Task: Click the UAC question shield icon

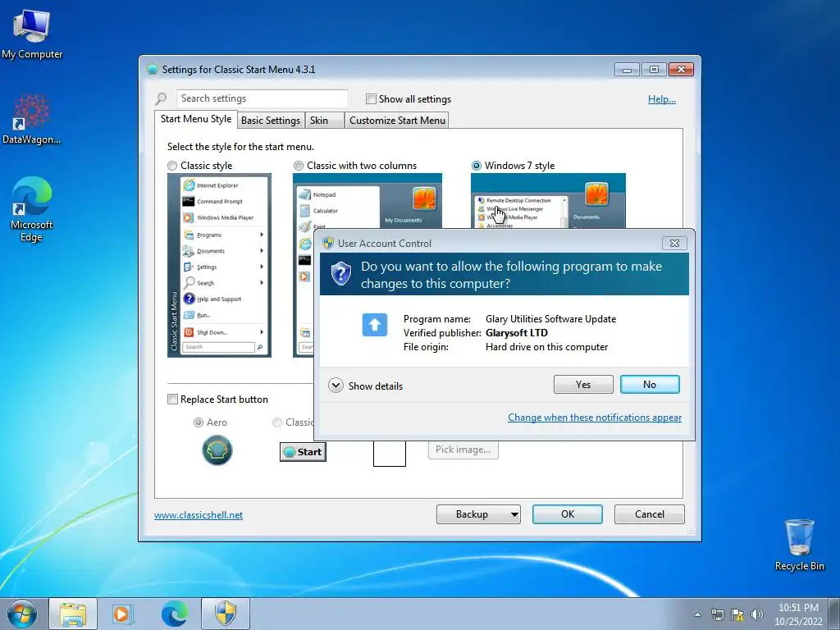Action: tap(340, 274)
